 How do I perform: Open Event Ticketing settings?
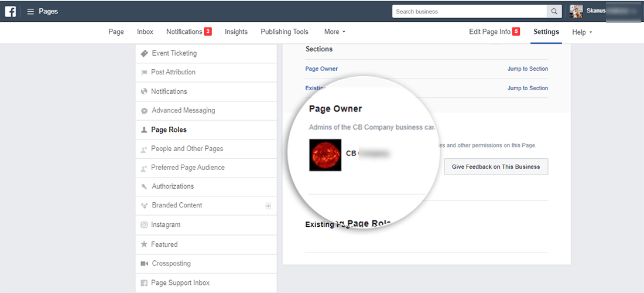tap(206, 53)
